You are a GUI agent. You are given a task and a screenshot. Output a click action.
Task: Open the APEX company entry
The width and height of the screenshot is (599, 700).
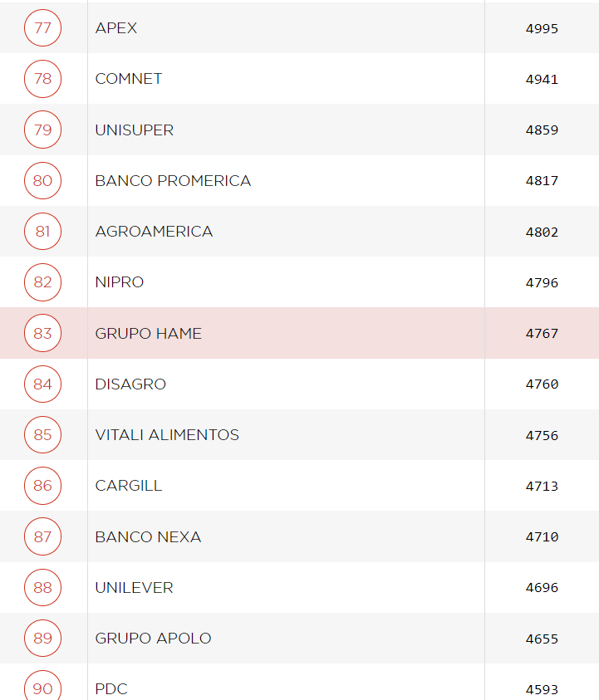116,28
